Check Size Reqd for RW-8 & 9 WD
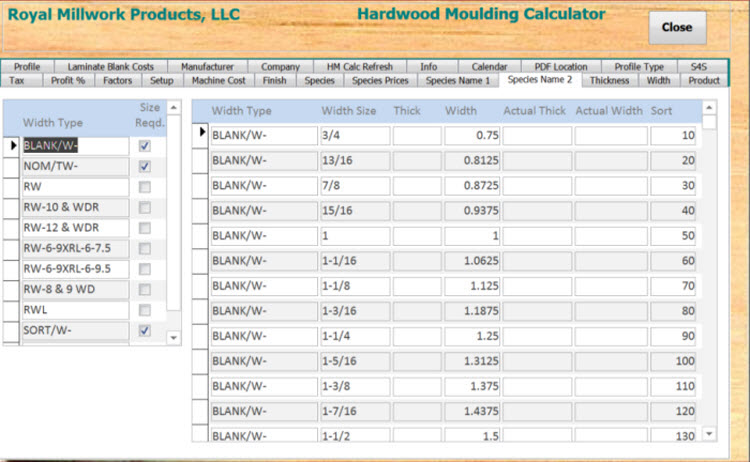750x462 pixels. (x=144, y=290)
